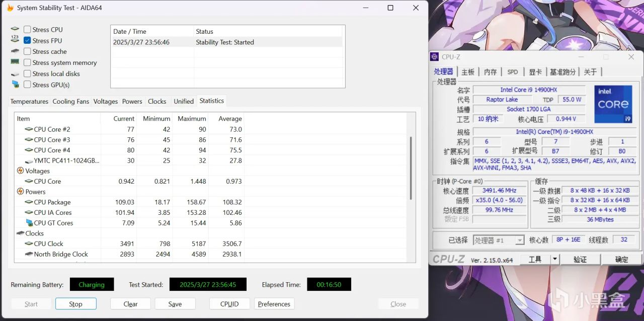Click the RAM icon beside Stress system memory
Screen dimensions: 644x321
click(x=15, y=62)
